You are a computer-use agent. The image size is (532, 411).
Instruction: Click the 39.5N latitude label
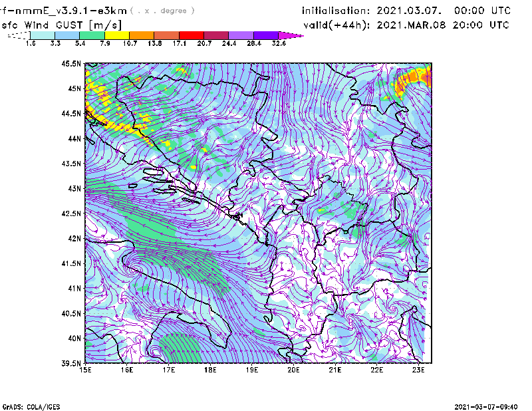coord(71,364)
